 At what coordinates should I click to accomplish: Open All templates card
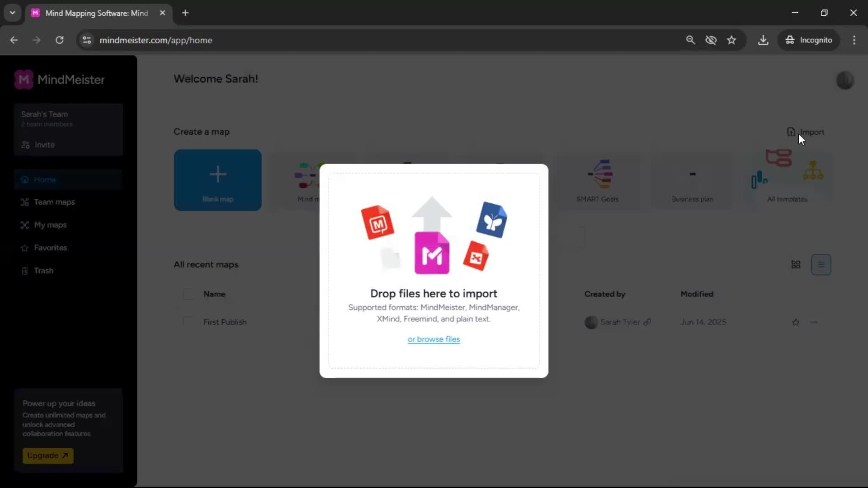click(787, 180)
